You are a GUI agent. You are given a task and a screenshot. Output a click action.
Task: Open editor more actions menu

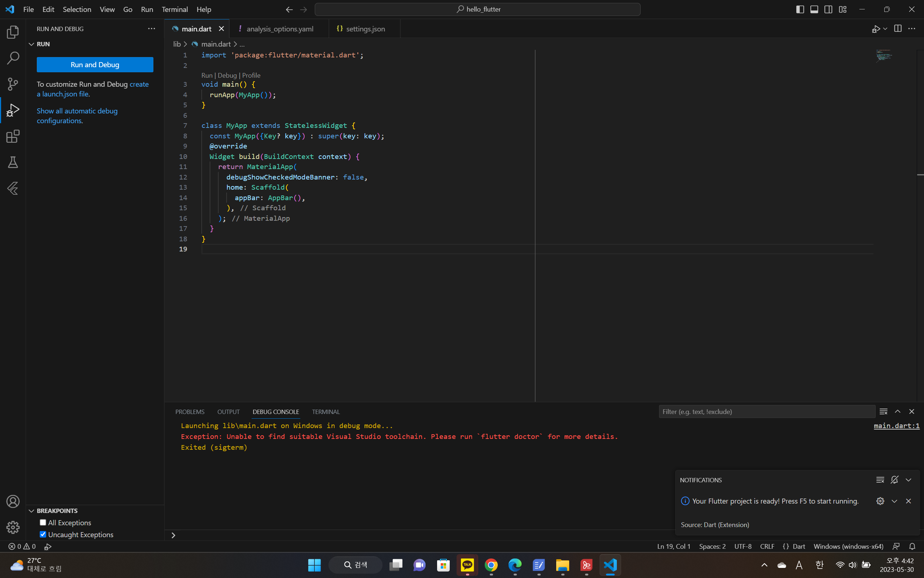pyautogui.click(x=912, y=29)
